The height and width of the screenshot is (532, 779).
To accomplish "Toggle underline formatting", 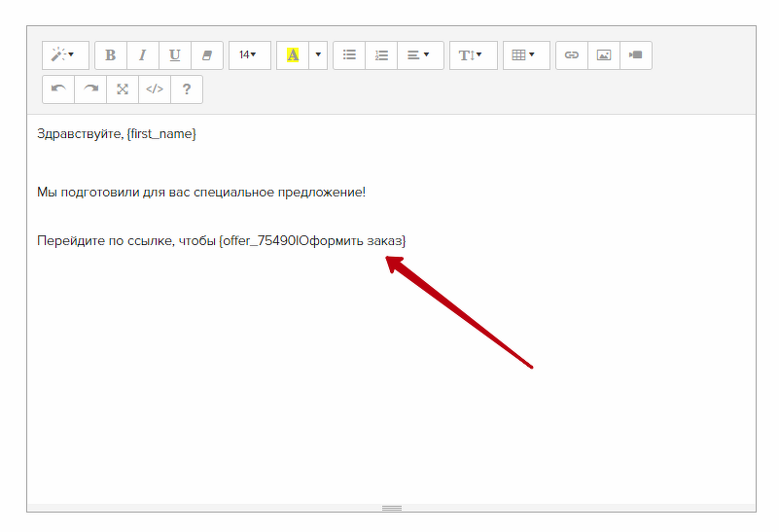I will pos(175,55).
